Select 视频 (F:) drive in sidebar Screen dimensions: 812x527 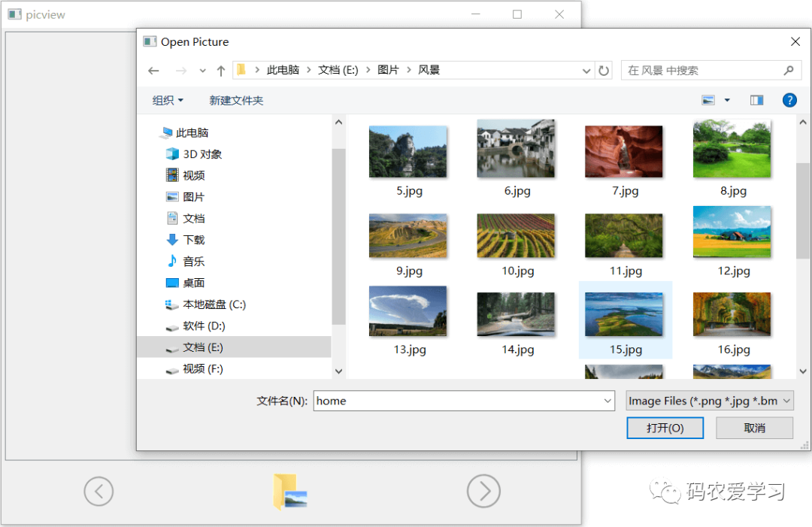[x=194, y=369]
